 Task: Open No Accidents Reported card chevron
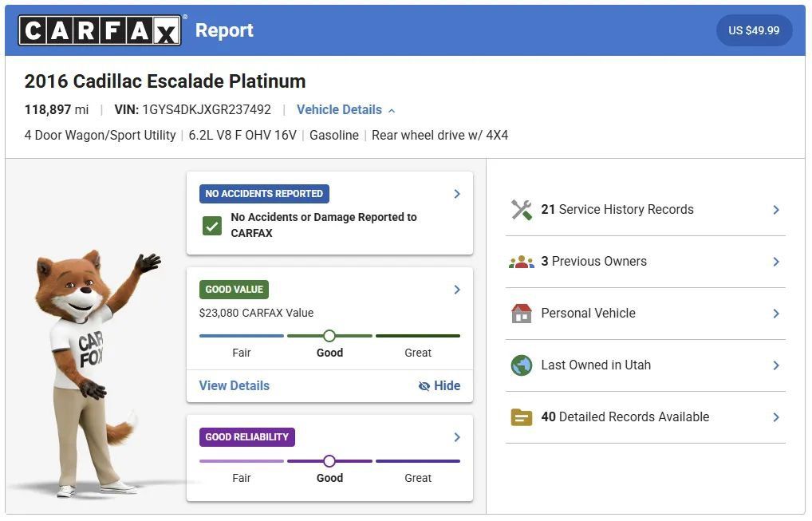pyautogui.click(x=457, y=194)
